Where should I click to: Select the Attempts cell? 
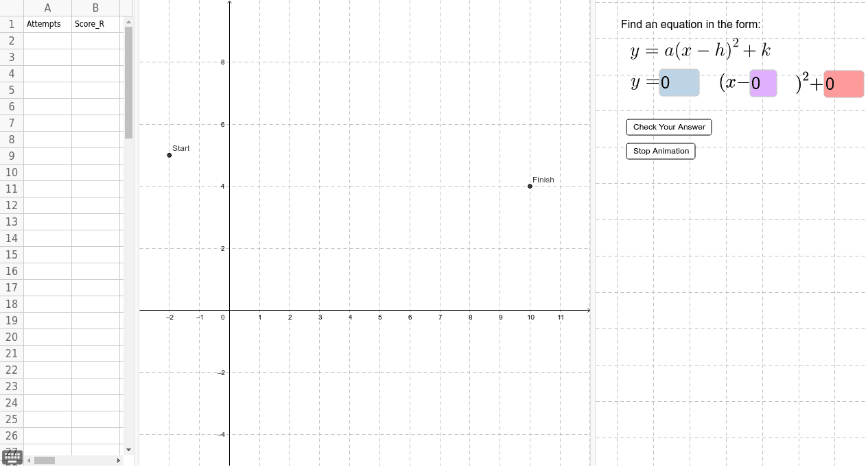click(x=47, y=24)
